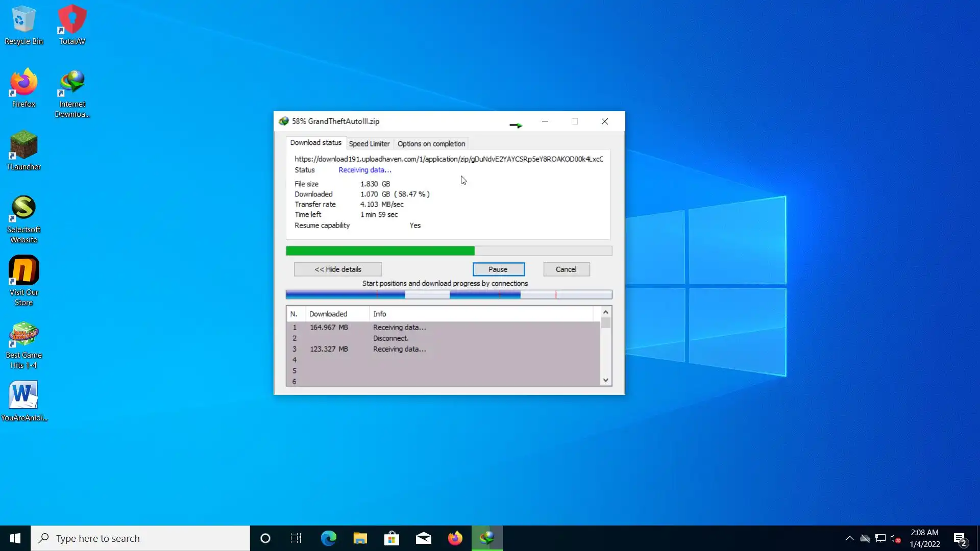
Task: Switch to the Speed Limiter tab
Action: pyautogui.click(x=369, y=144)
